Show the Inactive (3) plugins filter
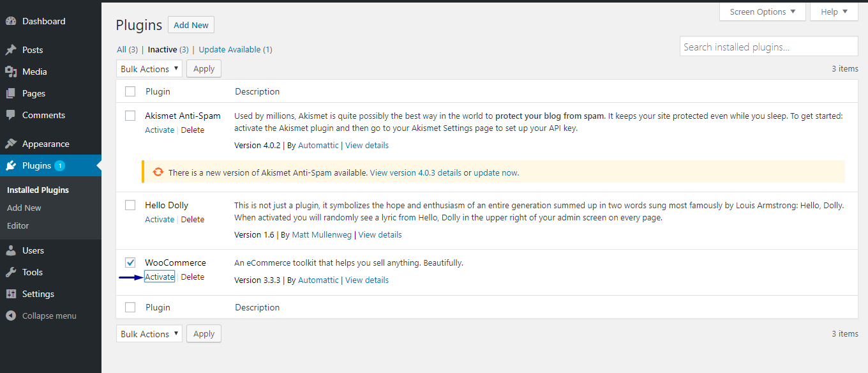The width and height of the screenshot is (868, 373). 168,49
